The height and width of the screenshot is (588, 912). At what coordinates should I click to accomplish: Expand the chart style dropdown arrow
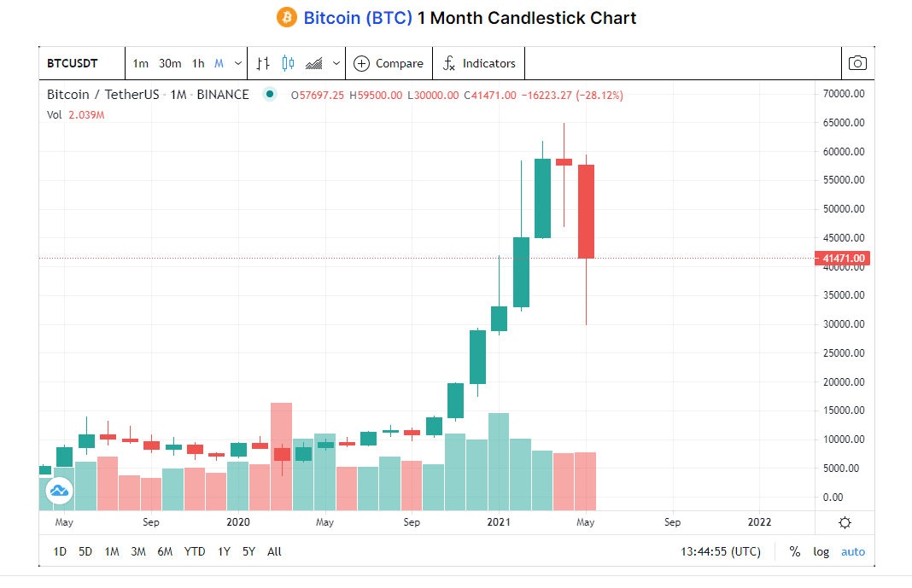click(x=336, y=63)
